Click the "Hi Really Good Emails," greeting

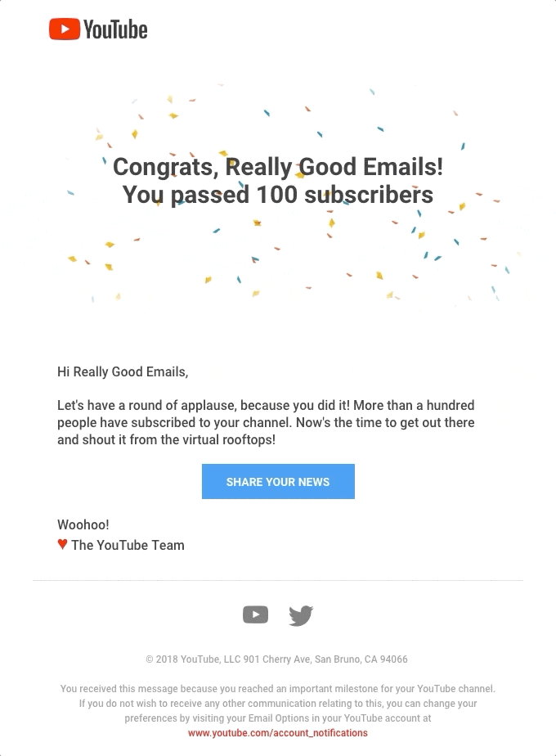(x=123, y=371)
